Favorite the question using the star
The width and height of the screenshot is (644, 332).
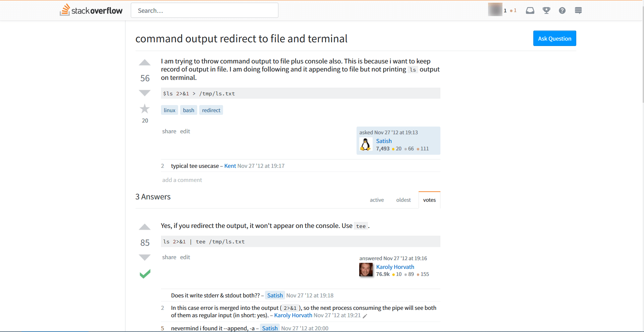coord(145,108)
